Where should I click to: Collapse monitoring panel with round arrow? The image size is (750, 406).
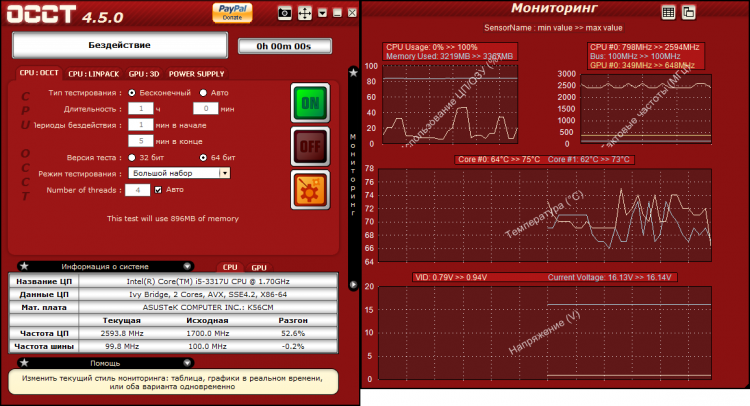click(x=353, y=285)
